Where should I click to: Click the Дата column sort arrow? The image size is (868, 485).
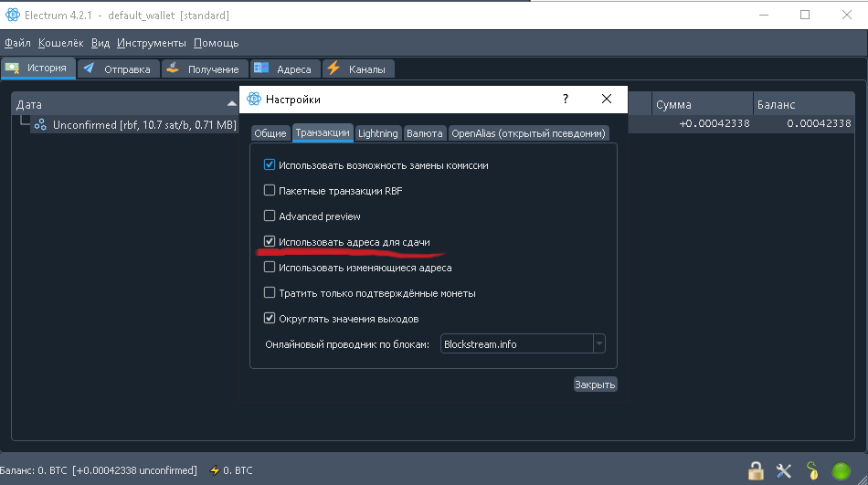click(x=232, y=103)
